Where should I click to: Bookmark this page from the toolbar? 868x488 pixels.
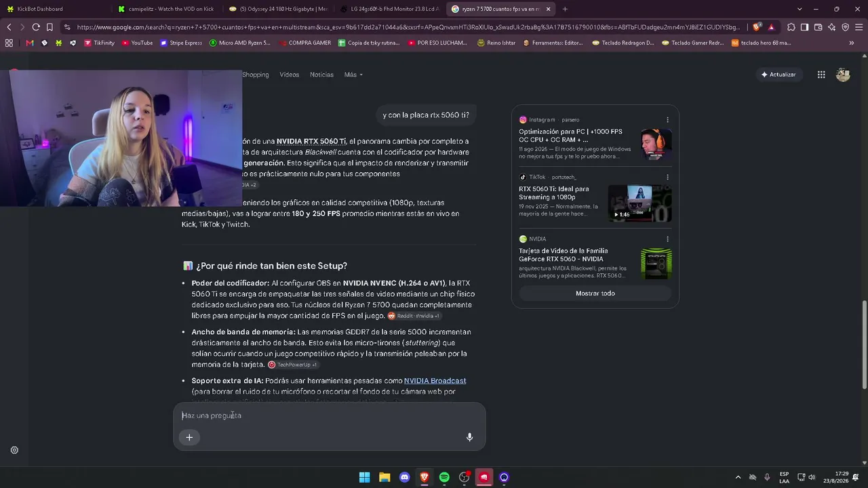50,27
